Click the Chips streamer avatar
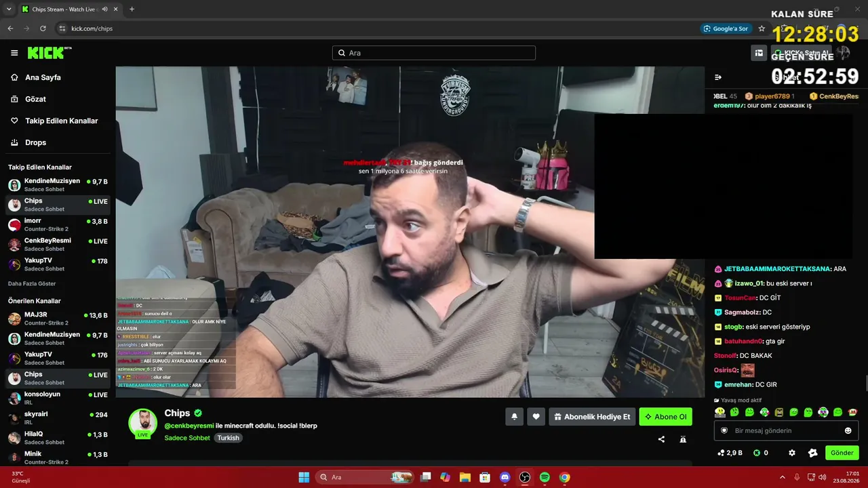 [x=143, y=423]
